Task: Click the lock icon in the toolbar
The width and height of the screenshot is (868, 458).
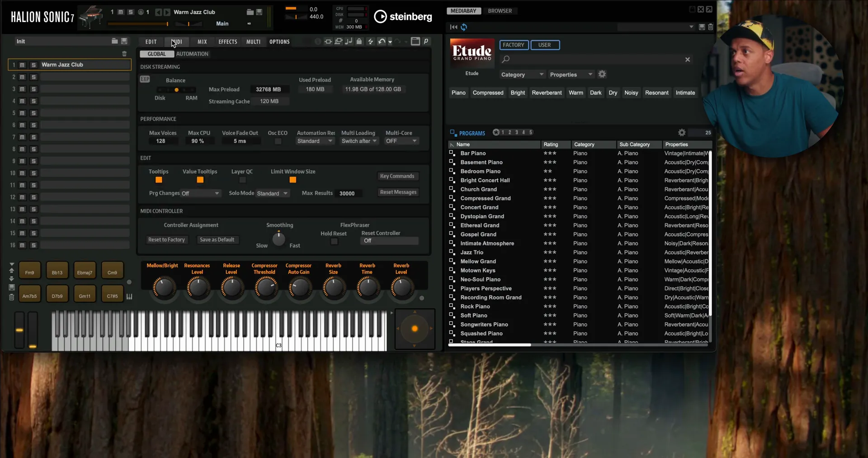Action: (x=359, y=42)
